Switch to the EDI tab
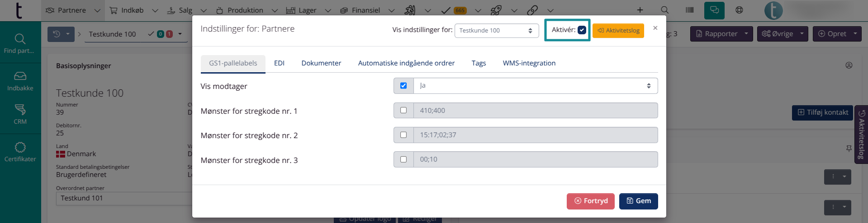This screenshot has width=868, height=223. 279,63
